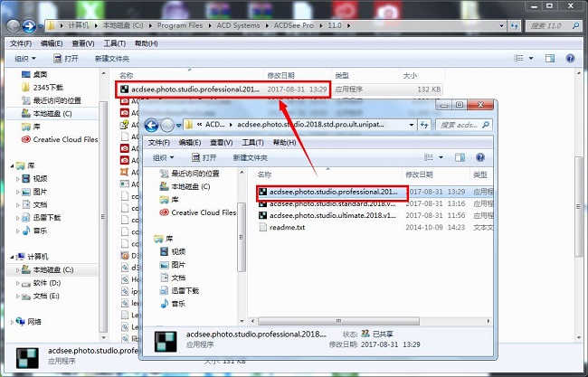Click forward arrow in back Explorer window

pyautogui.click(x=29, y=26)
